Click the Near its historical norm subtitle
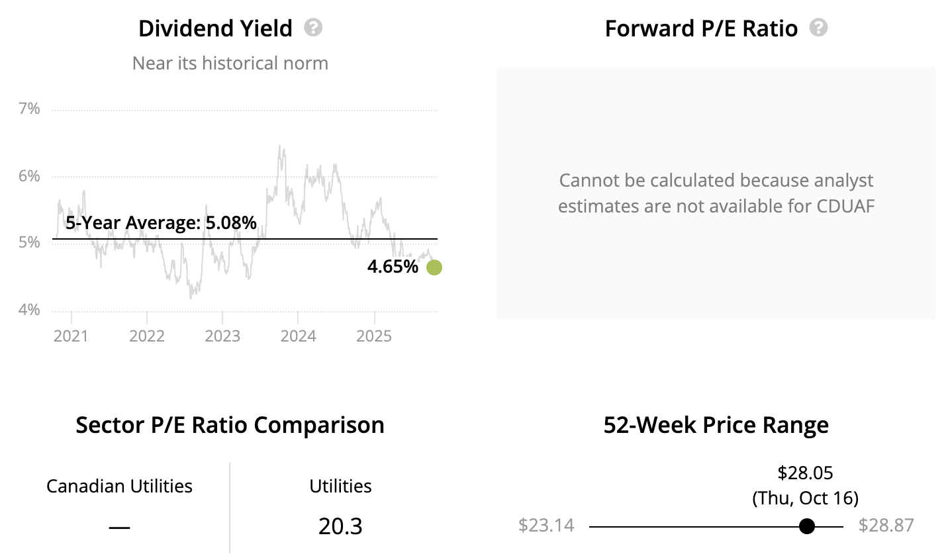This screenshot has height=560, width=952. (230, 64)
